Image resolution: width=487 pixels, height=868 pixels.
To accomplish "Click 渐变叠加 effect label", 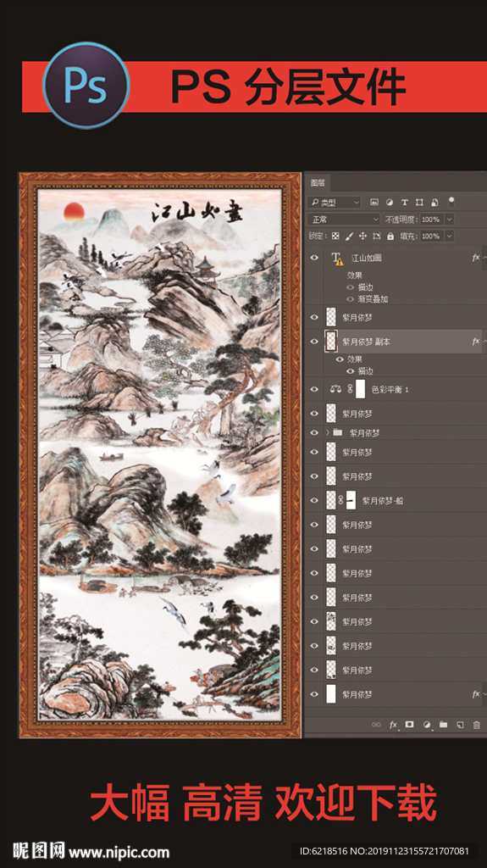I will [373, 299].
